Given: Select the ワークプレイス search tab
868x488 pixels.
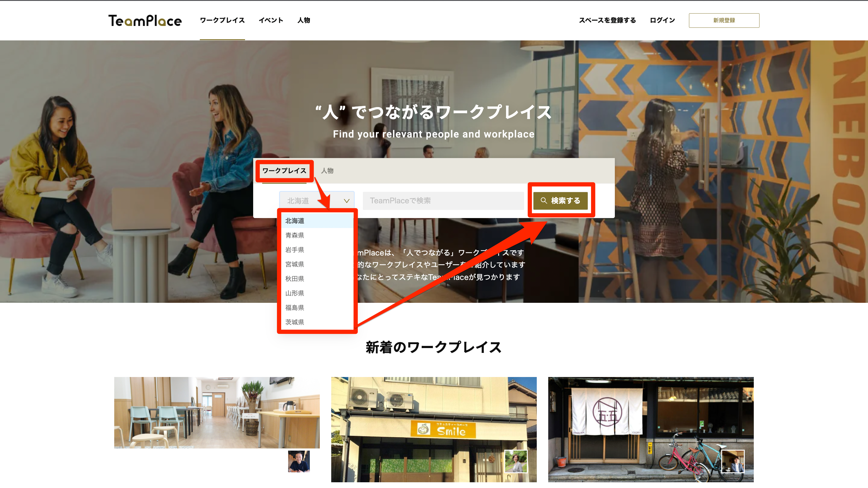Looking at the screenshot, I should (x=284, y=171).
